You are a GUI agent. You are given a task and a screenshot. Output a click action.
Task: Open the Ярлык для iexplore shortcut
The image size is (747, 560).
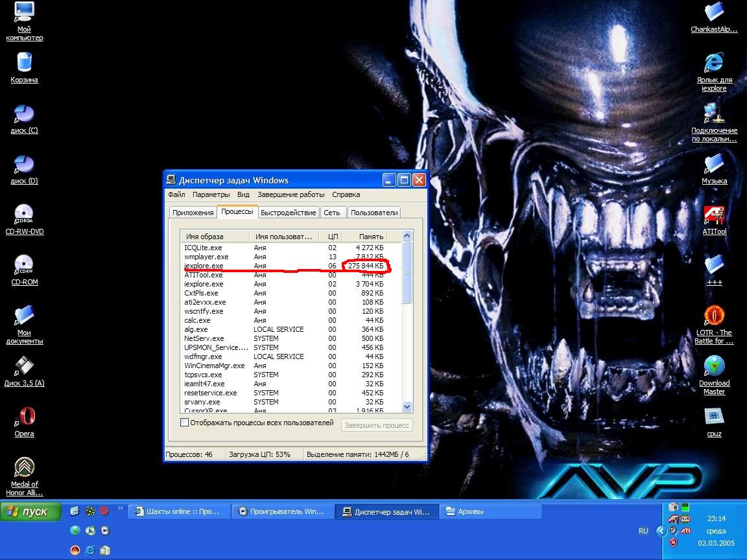(x=714, y=73)
